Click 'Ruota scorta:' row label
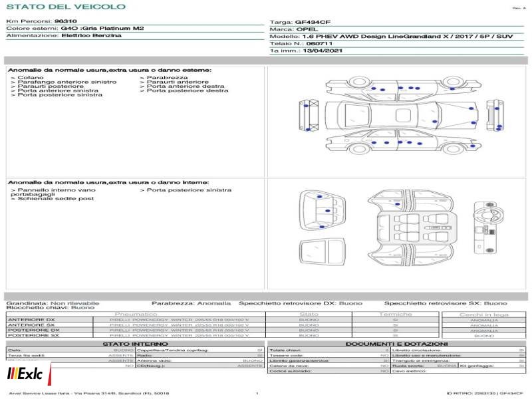This screenshot has width=532, height=399. tap(408, 366)
